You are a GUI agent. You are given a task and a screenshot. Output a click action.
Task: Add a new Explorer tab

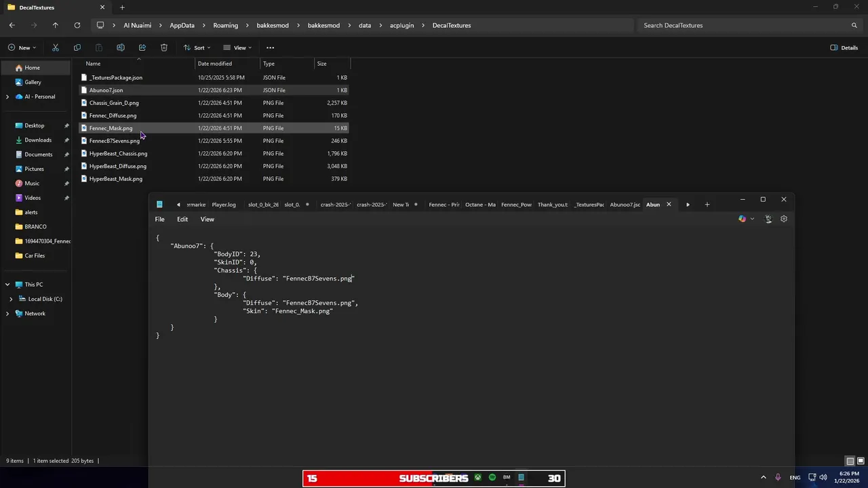pos(122,7)
